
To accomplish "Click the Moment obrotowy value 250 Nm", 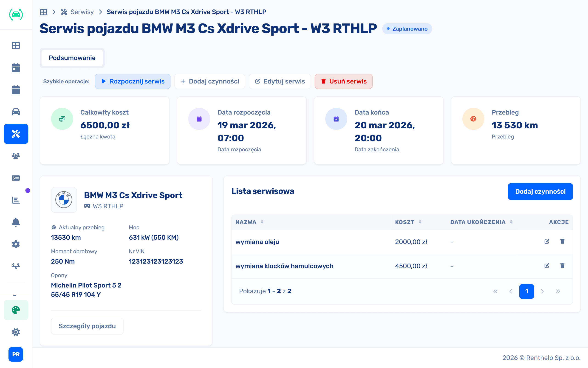I will coord(63,262).
